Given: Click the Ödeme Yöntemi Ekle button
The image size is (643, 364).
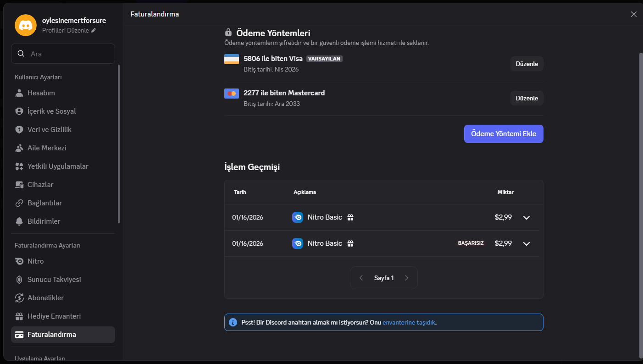Looking at the screenshot, I should [x=504, y=134].
